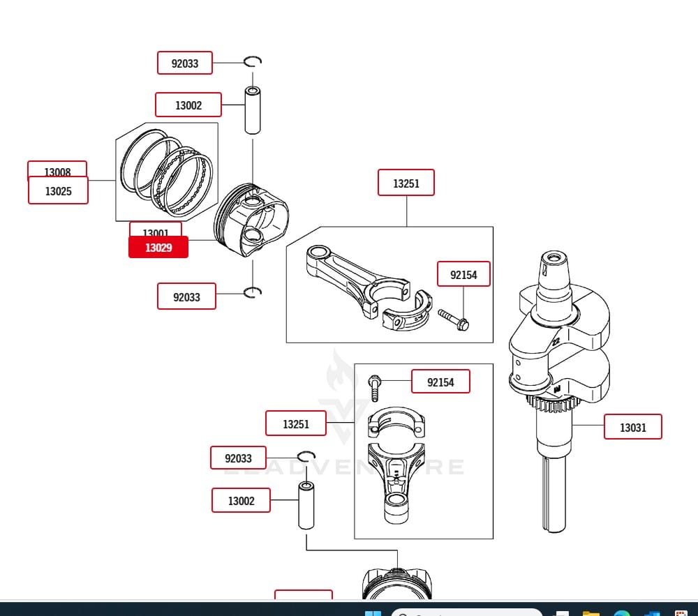Select the highlighted red 13029 part label
This screenshot has width=698, height=616.
tap(158, 247)
